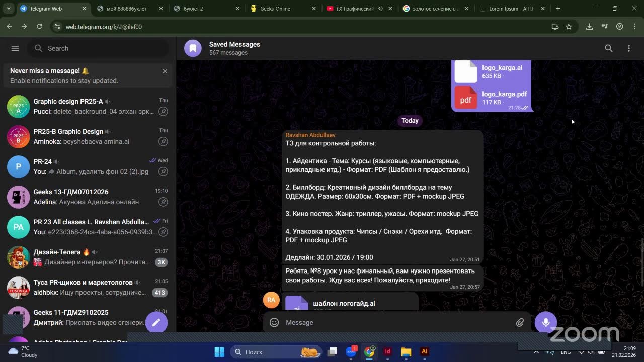This screenshot has height=362, width=644.
Task: Open the emoji picker in message box
Action: click(x=274, y=322)
